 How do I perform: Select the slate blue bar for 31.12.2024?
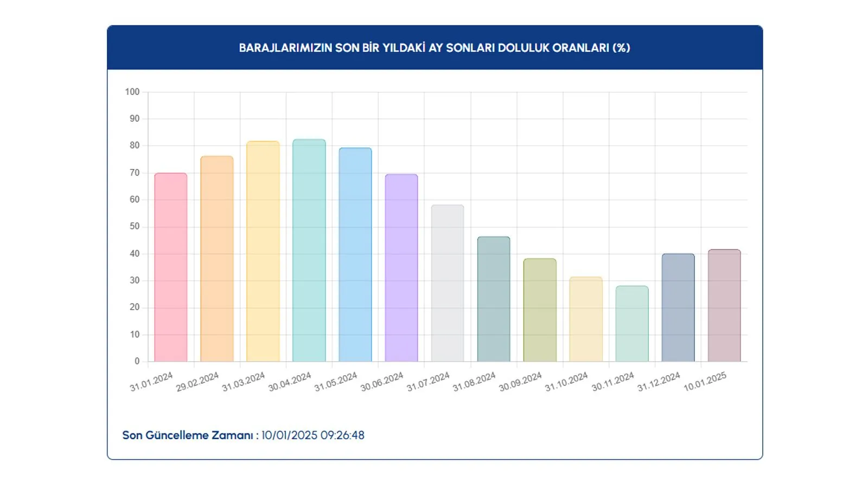(678, 307)
